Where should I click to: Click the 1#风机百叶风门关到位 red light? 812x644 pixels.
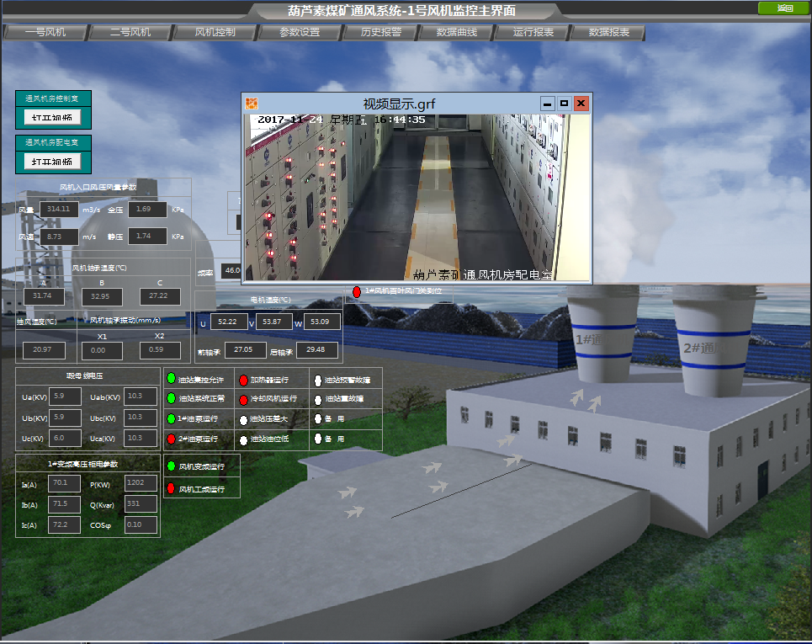pos(356,291)
